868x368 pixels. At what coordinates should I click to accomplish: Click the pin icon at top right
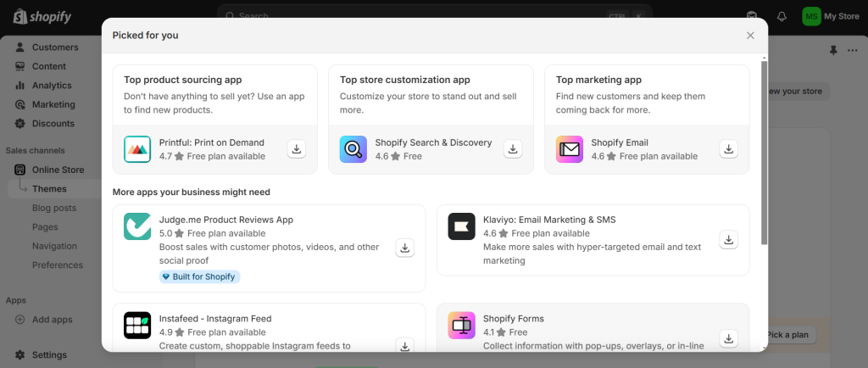833,50
